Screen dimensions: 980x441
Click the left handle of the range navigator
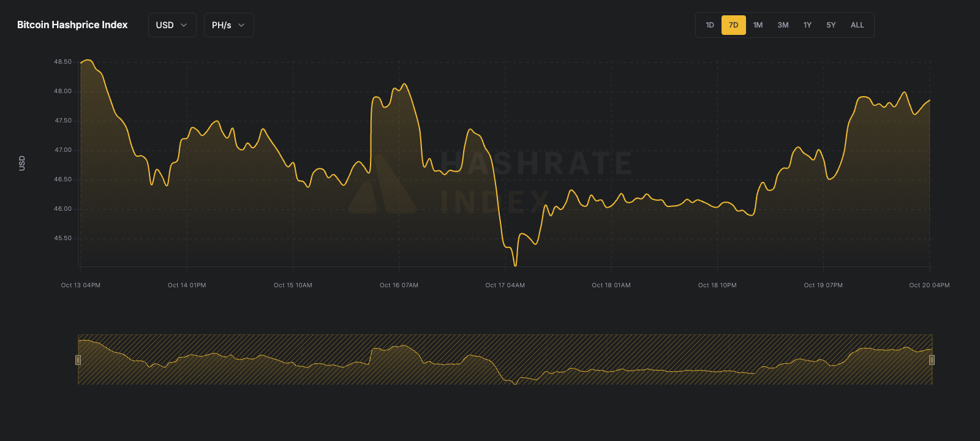point(78,360)
